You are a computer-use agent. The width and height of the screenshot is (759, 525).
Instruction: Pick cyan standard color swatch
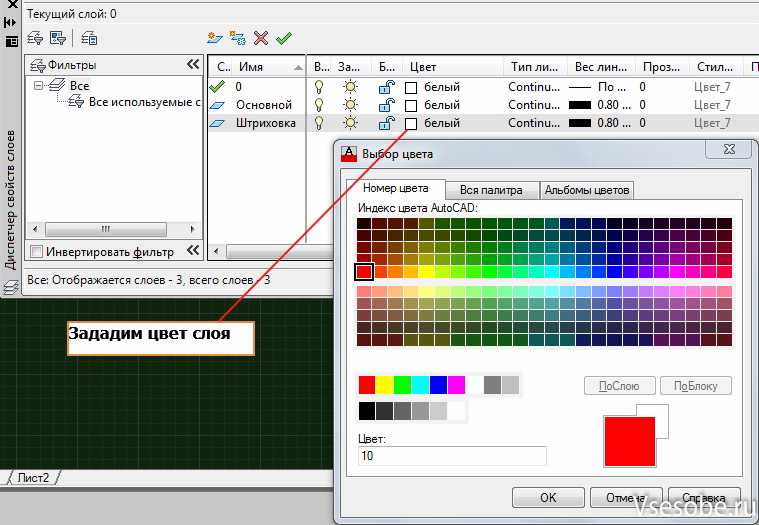pos(420,385)
